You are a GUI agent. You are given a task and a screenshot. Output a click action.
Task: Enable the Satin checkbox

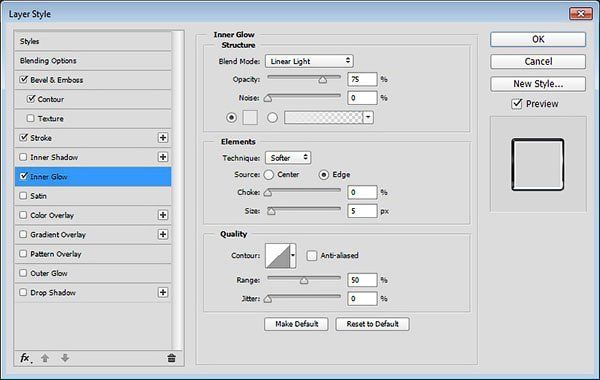[x=23, y=196]
